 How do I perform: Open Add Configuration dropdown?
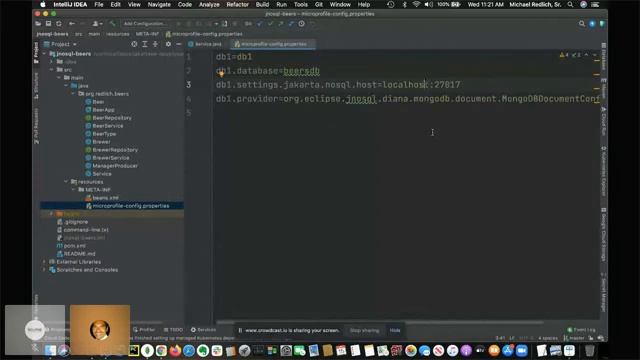(x=146, y=24)
